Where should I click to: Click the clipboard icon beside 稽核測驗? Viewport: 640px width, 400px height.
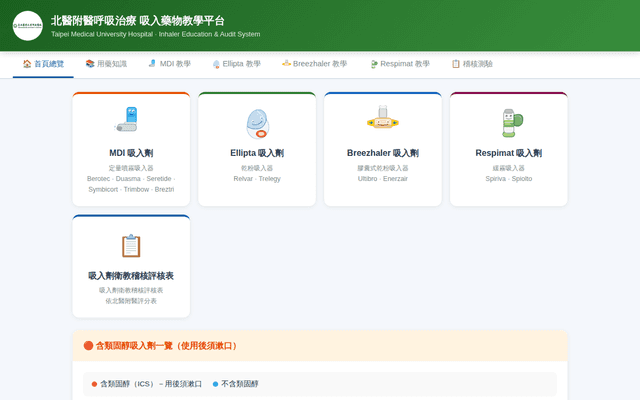click(456, 64)
